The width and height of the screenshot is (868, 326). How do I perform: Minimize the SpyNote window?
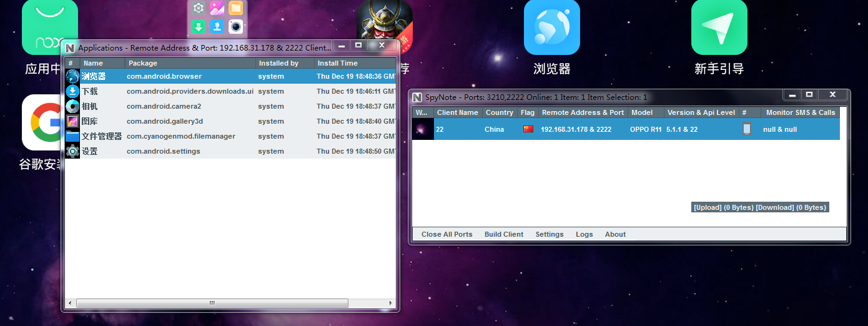point(792,94)
